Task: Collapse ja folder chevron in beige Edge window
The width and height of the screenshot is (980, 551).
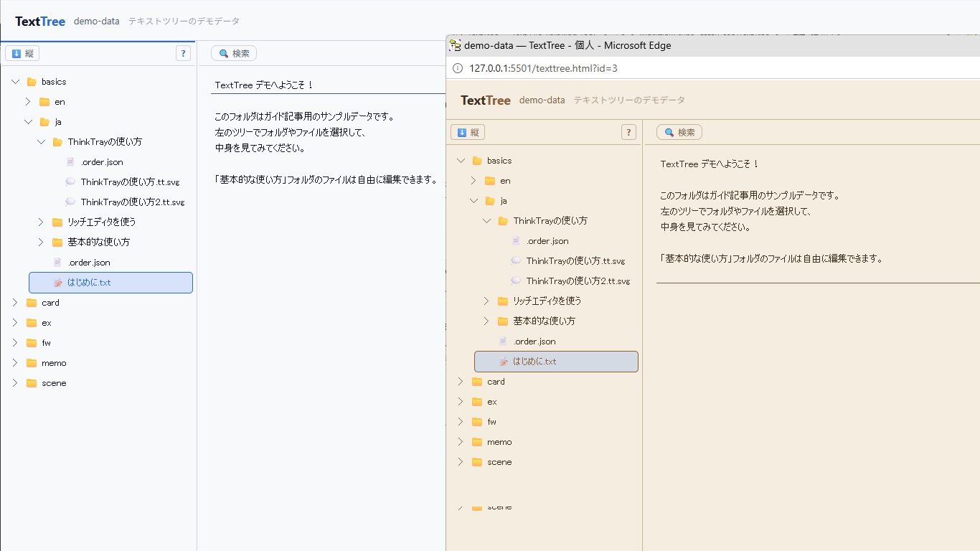Action: tap(473, 201)
